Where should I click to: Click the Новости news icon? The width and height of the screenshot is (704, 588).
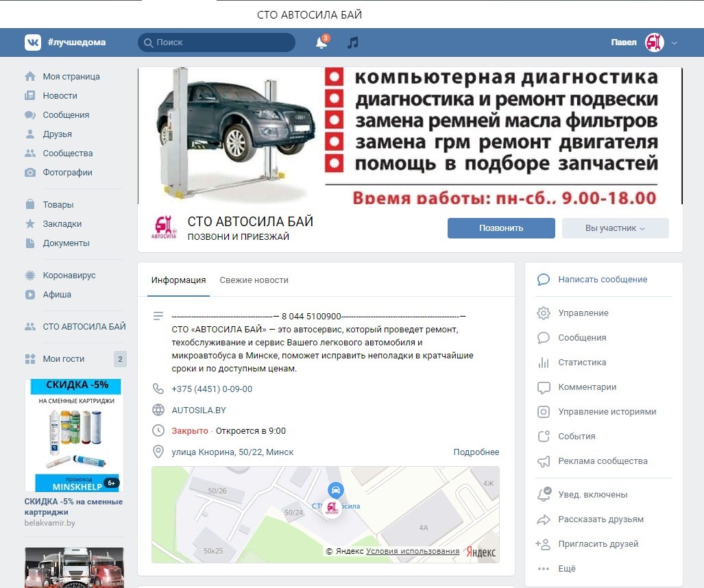(30, 96)
